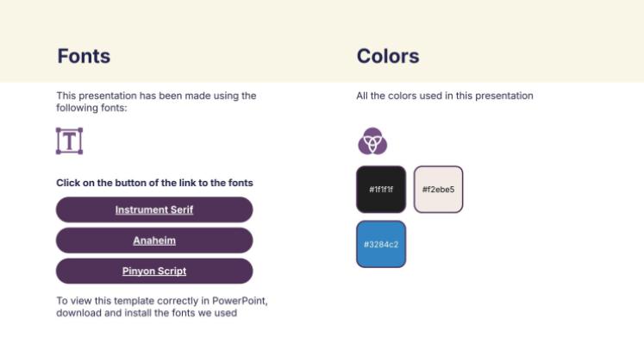Click the 'following fonts:' text line
This screenshot has height=362, width=644.
coord(91,108)
